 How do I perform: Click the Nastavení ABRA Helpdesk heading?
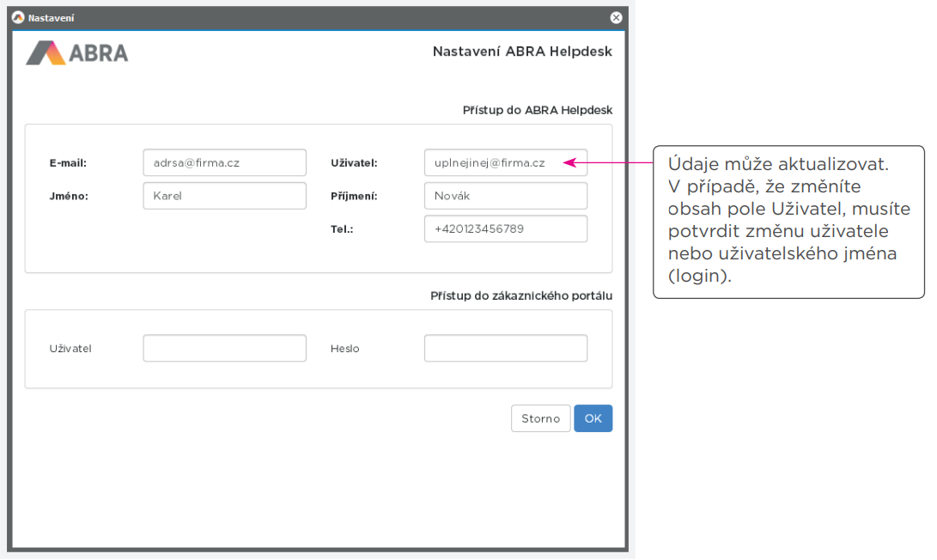tap(522, 52)
